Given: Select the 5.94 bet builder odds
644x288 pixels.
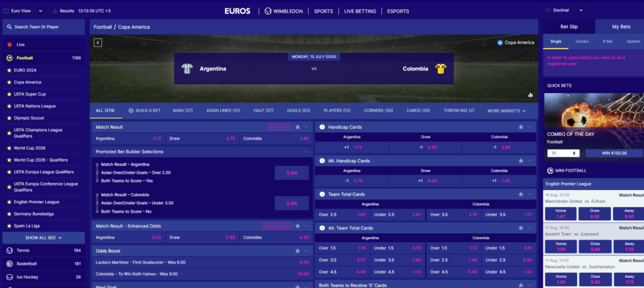Looking at the screenshot, I should point(292,173).
